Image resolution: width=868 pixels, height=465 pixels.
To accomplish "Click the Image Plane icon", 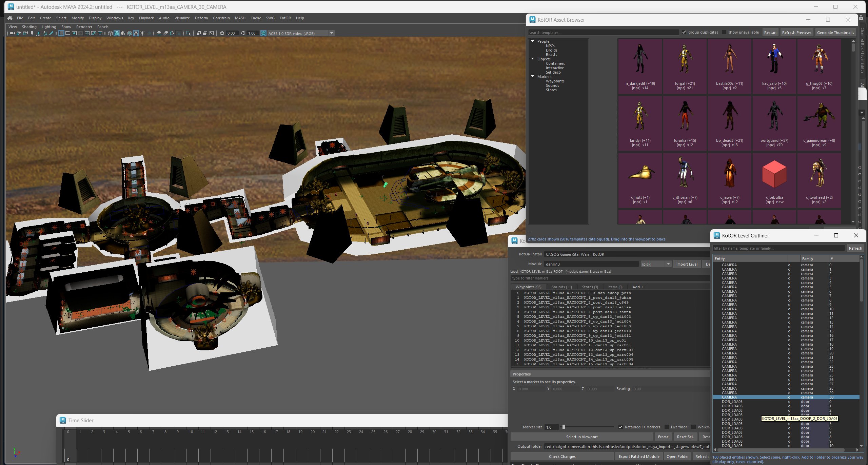I will [x=38, y=33].
